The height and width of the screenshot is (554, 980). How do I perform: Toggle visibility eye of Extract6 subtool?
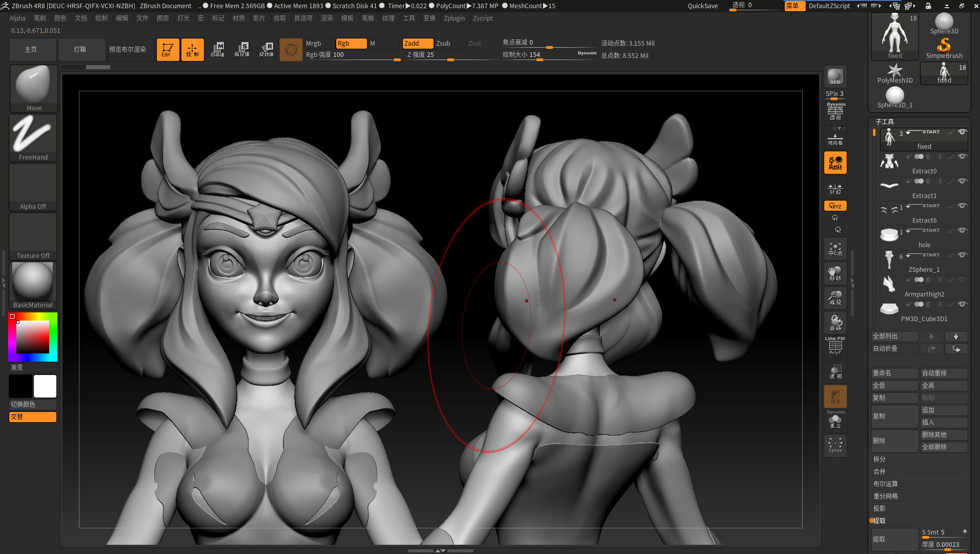(962, 206)
